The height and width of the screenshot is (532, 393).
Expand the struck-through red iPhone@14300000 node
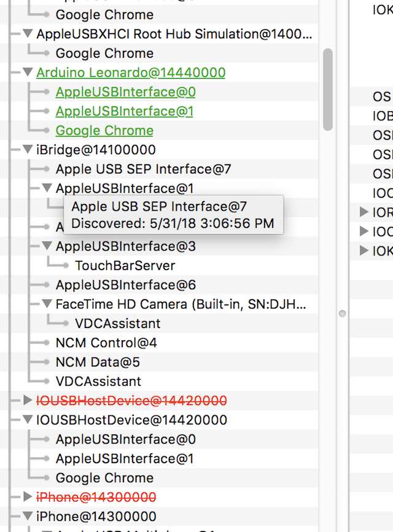[x=28, y=497]
